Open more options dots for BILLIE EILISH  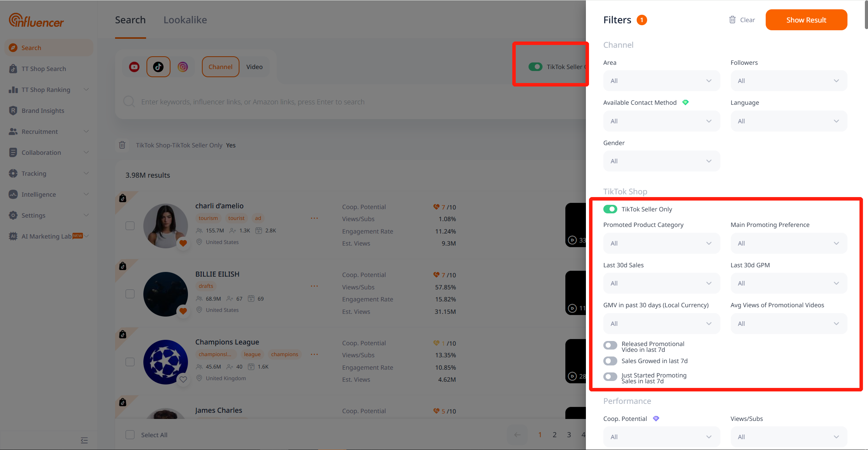(x=314, y=286)
